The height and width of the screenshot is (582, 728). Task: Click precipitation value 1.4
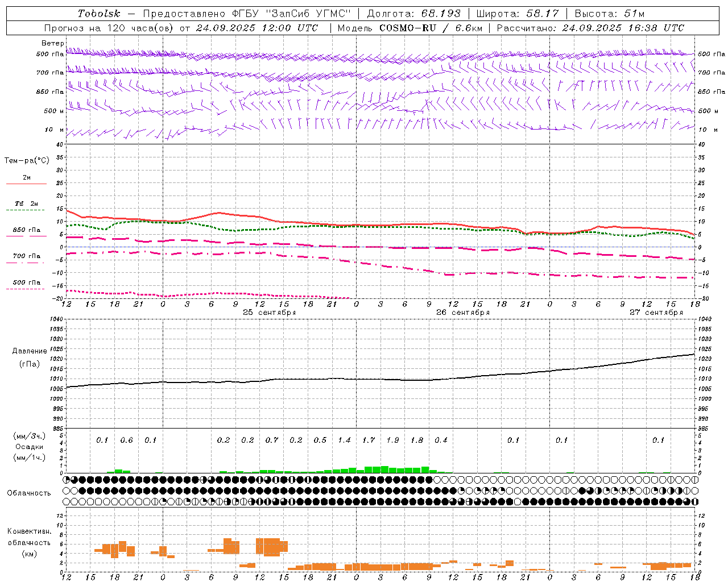[344, 440]
